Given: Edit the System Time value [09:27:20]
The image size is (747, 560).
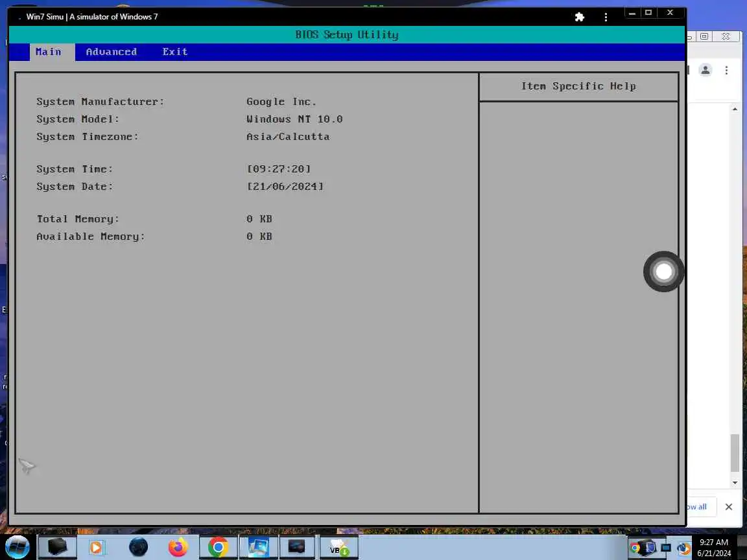Looking at the screenshot, I should pos(279,169).
